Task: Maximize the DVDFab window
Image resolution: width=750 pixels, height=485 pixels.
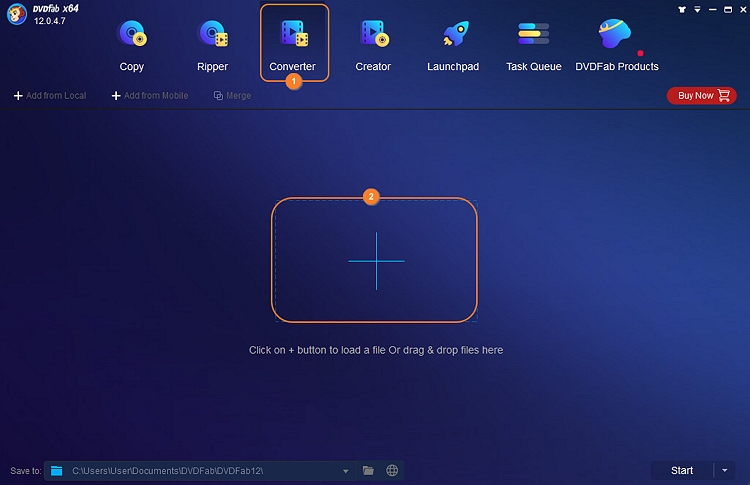Action: (x=728, y=10)
